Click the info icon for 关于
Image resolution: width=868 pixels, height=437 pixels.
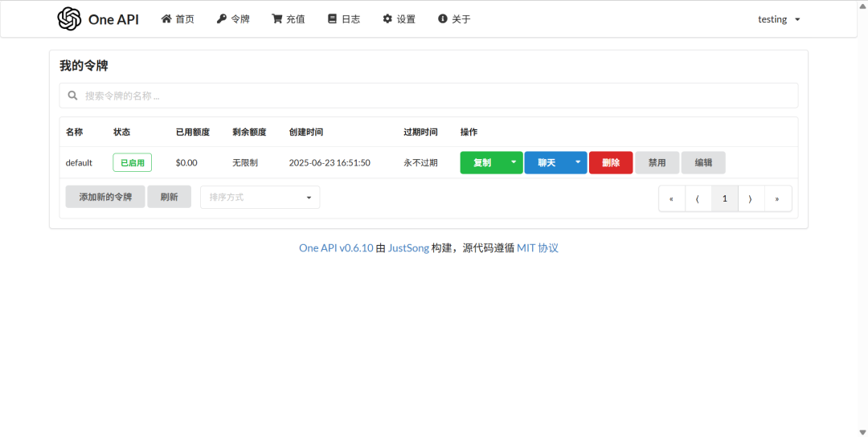(x=443, y=18)
